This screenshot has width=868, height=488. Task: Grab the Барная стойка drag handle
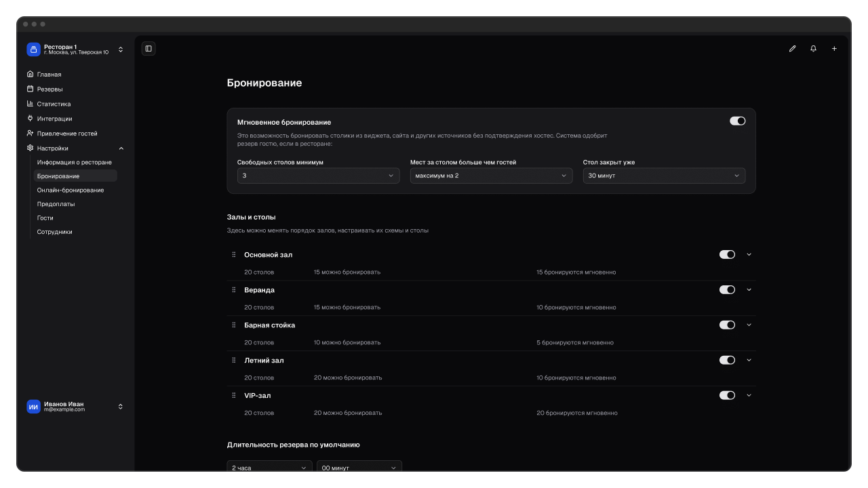pos(234,325)
